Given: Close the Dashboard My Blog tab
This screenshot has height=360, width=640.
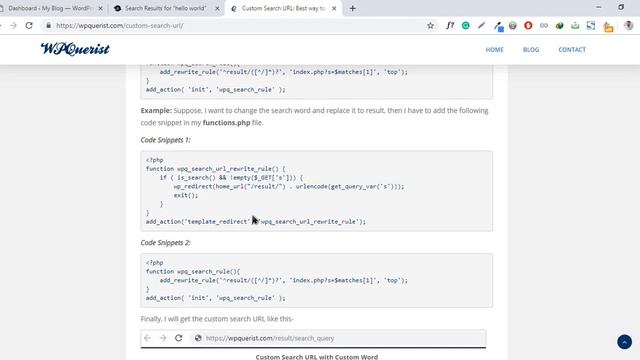Looking at the screenshot, I should click(100, 8).
